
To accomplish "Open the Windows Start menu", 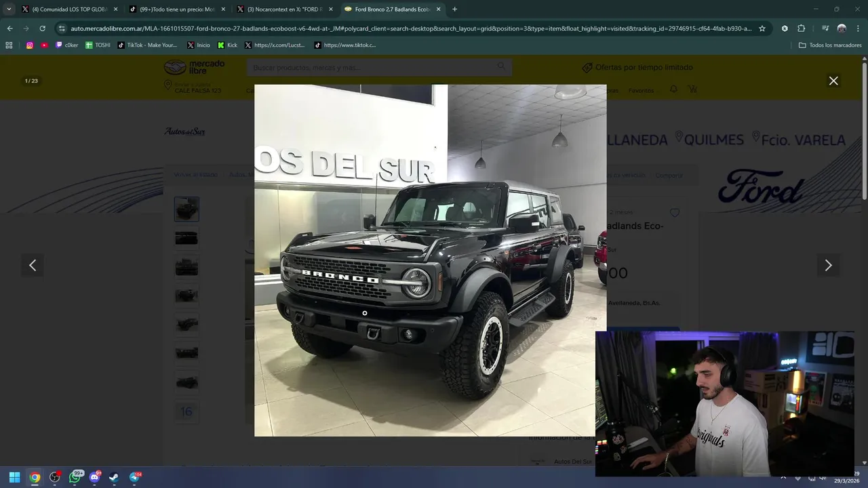I will click(14, 477).
